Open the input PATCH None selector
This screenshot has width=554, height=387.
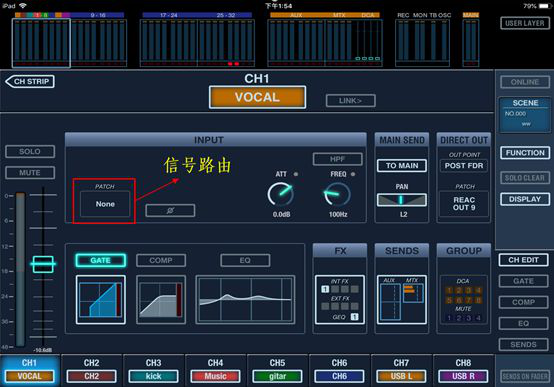pos(105,204)
